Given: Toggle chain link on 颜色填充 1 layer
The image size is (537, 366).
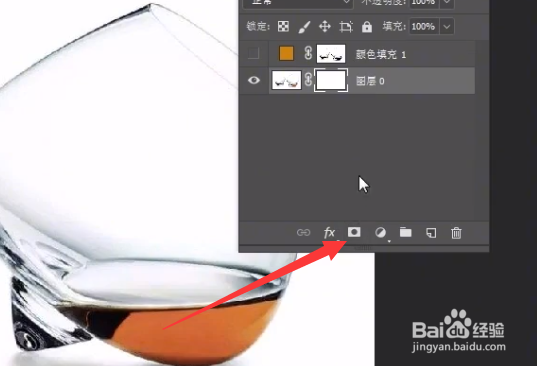Looking at the screenshot, I should (308, 53).
